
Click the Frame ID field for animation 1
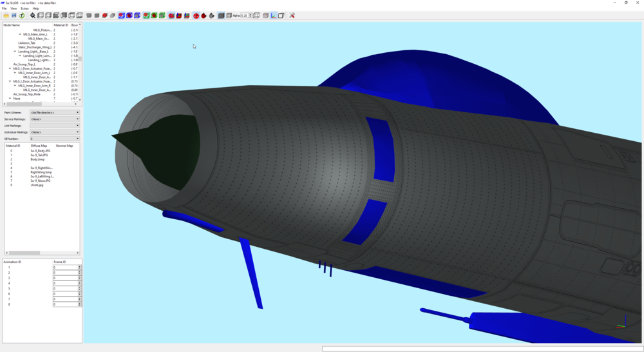66,268
